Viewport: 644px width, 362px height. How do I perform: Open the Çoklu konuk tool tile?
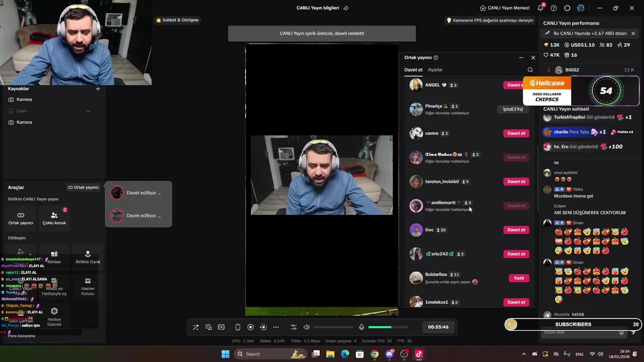[x=54, y=219]
